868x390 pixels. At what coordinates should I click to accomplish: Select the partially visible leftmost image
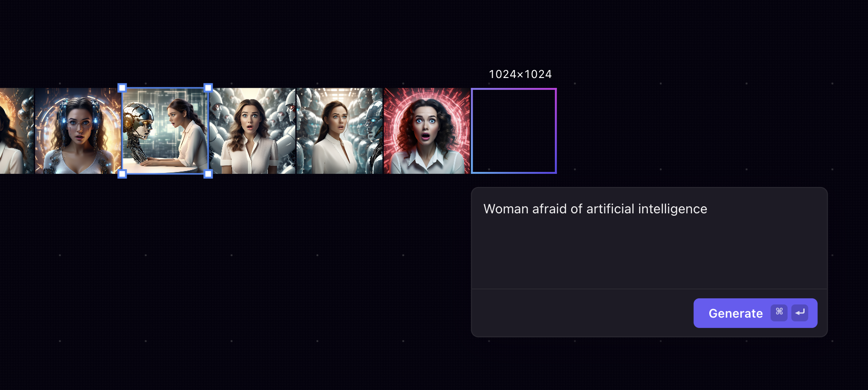17,131
